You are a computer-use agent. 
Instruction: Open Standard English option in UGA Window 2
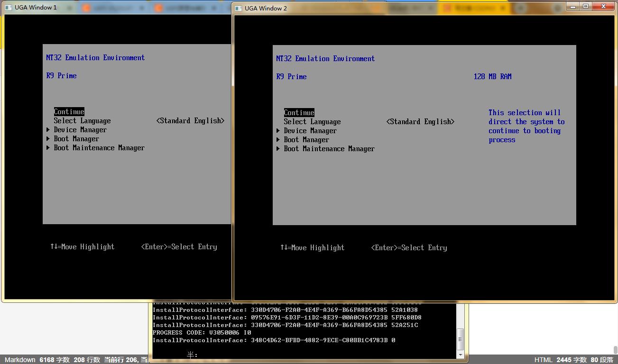coord(420,122)
